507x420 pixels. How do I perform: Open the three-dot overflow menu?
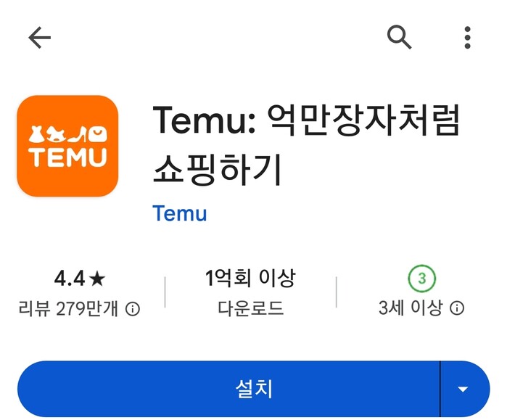click(467, 38)
